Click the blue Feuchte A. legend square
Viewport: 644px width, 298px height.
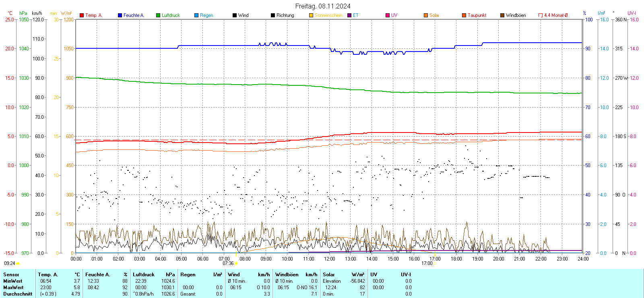coord(120,15)
